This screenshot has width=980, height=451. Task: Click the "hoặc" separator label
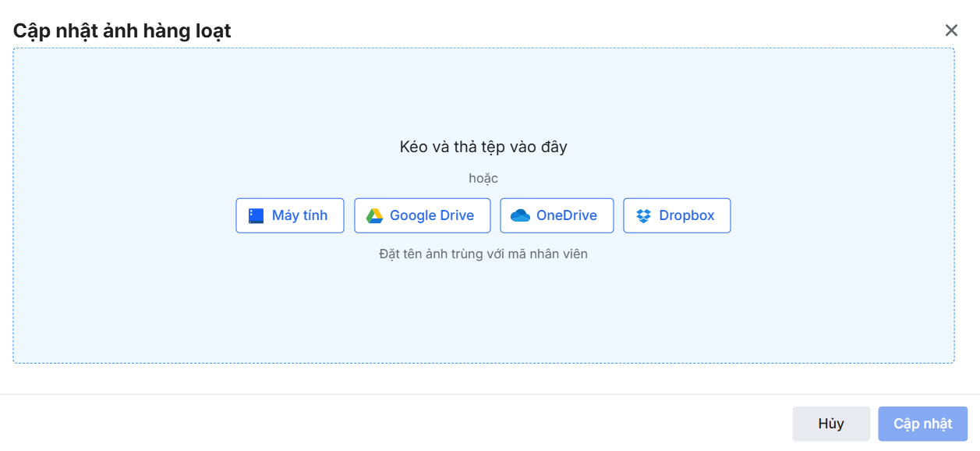tap(483, 179)
